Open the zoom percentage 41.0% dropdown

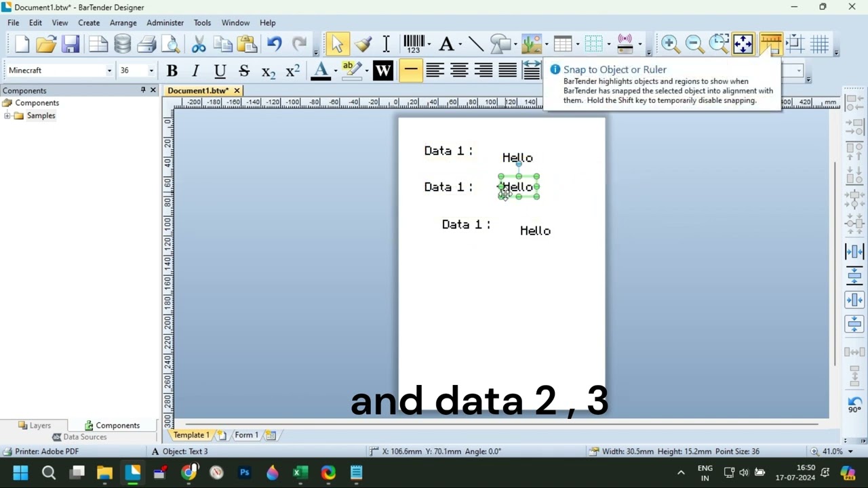coord(849,451)
